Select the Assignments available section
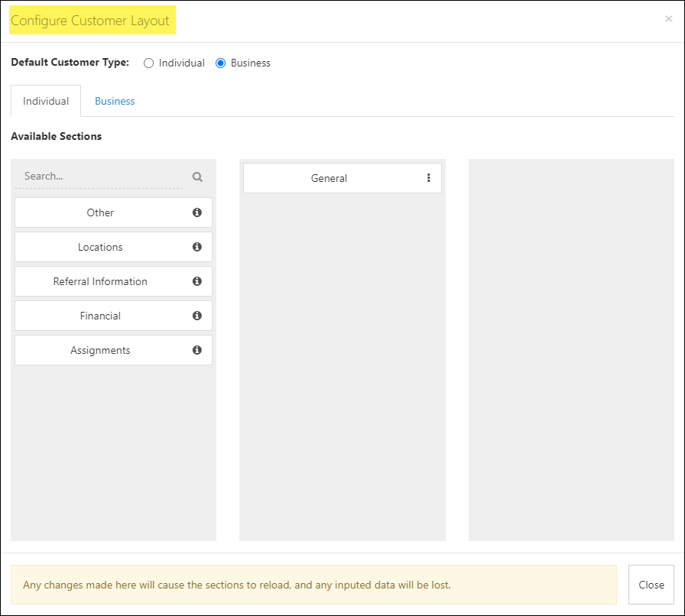Image resolution: width=685 pixels, height=616 pixels. [114, 350]
